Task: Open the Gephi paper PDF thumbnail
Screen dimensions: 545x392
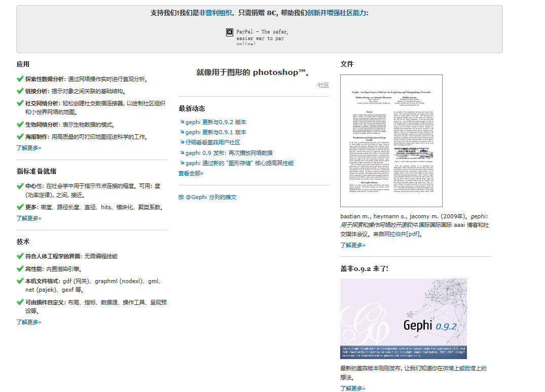Action: [x=391, y=141]
